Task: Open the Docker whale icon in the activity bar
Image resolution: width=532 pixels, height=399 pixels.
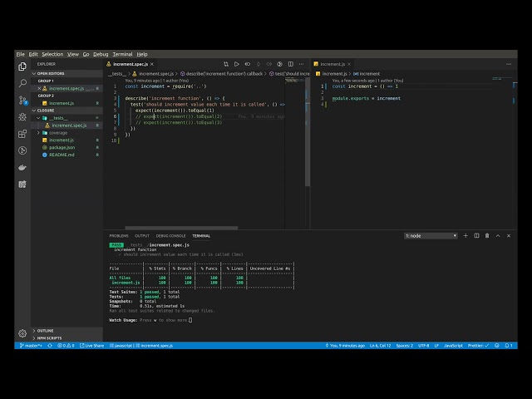Action: click(22, 167)
